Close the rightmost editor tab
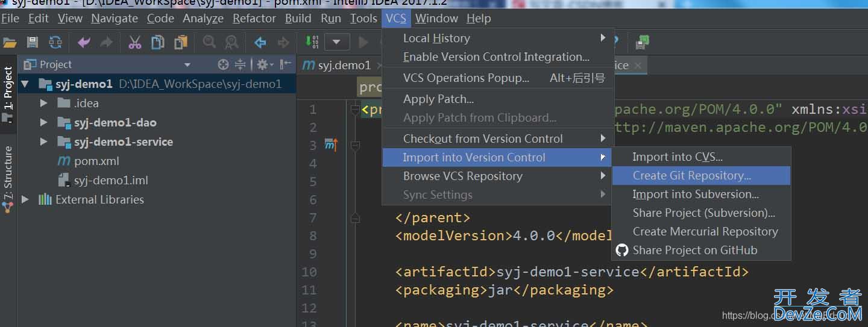Screen dimensions: 868x327 tap(638, 65)
